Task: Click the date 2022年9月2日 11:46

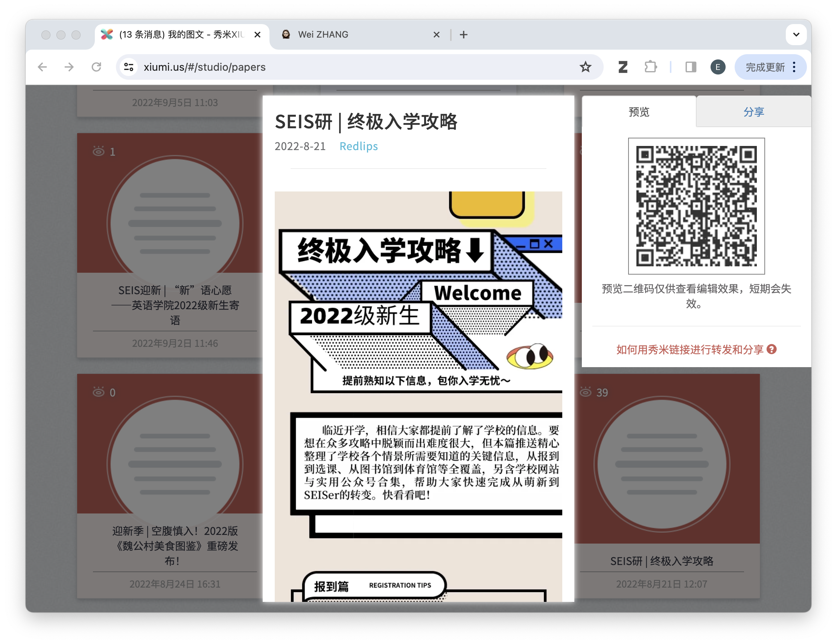Action: pyautogui.click(x=175, y=343)
